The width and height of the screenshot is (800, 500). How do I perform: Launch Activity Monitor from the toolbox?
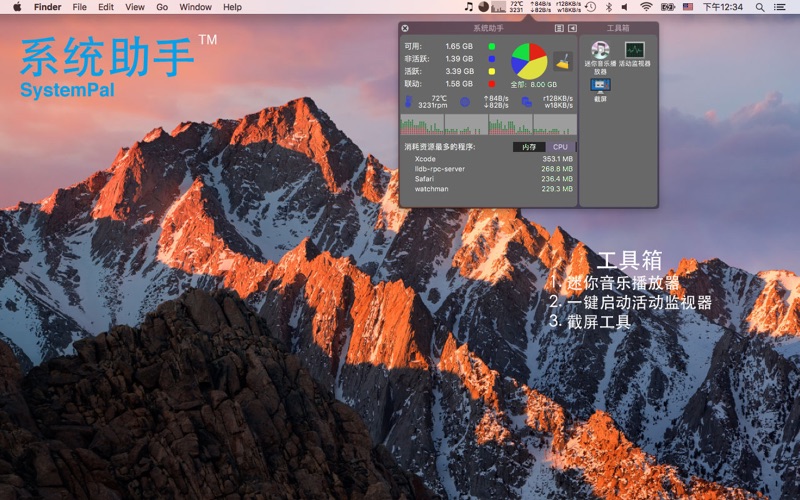(x=634, y=52)
